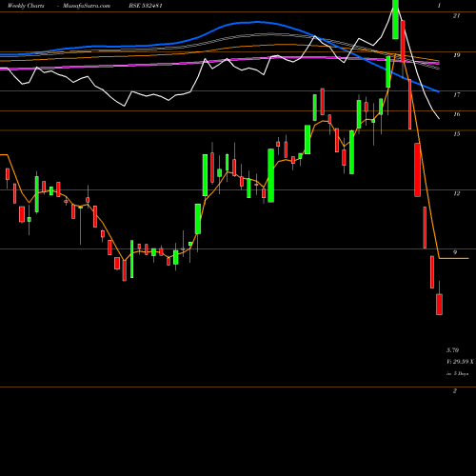The height and width of the screenshot is (476, 476).
Task: Click the 'MunafaSutra.com' label
Action: coord(87,6)
